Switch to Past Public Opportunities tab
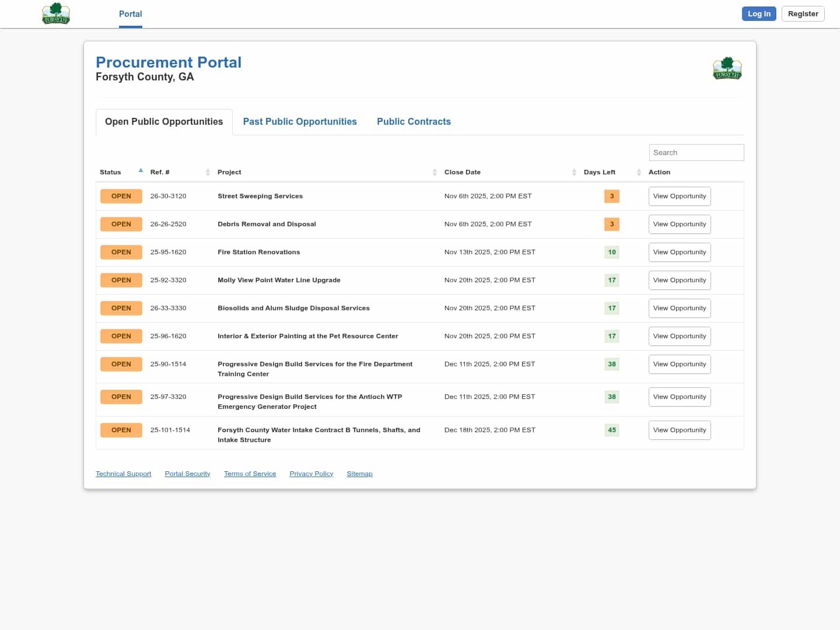This screenshot has width=840, height=630. (300, 121)
